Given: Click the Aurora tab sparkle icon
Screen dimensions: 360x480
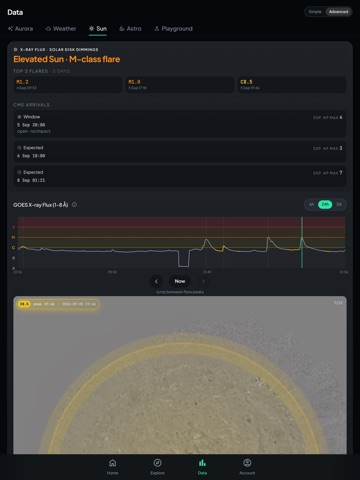Looking at the screenshot, I should [x=10, y=29].
